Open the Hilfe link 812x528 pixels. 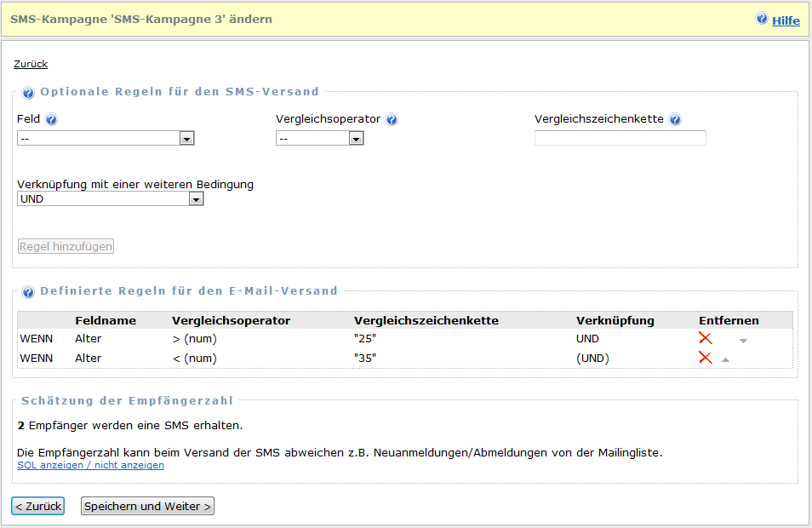[x=786, y=20]
